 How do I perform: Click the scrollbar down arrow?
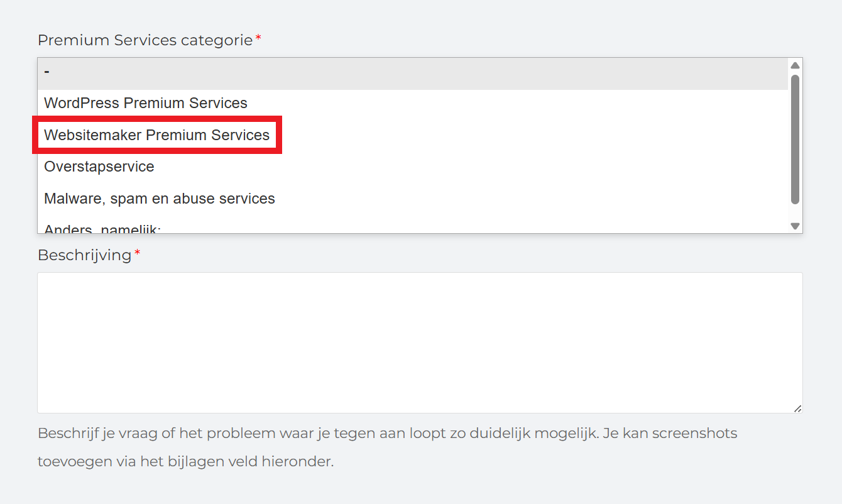pos(795,226)
